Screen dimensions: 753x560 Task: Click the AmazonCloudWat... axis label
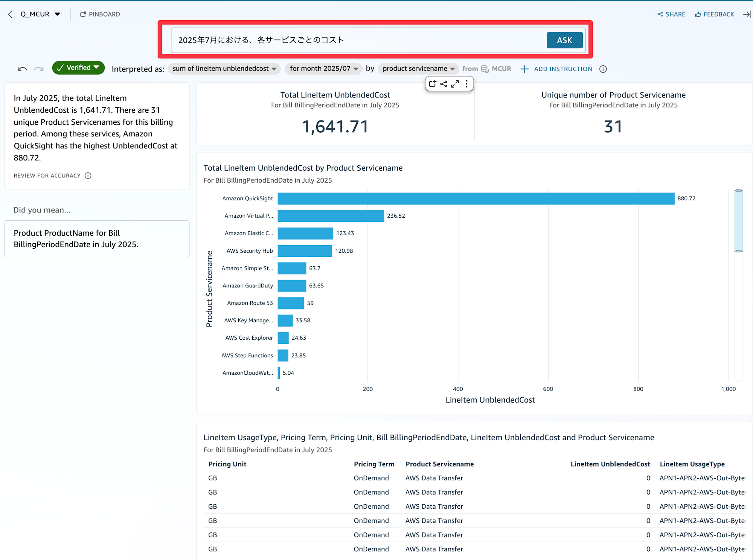(x=248, y=373)
